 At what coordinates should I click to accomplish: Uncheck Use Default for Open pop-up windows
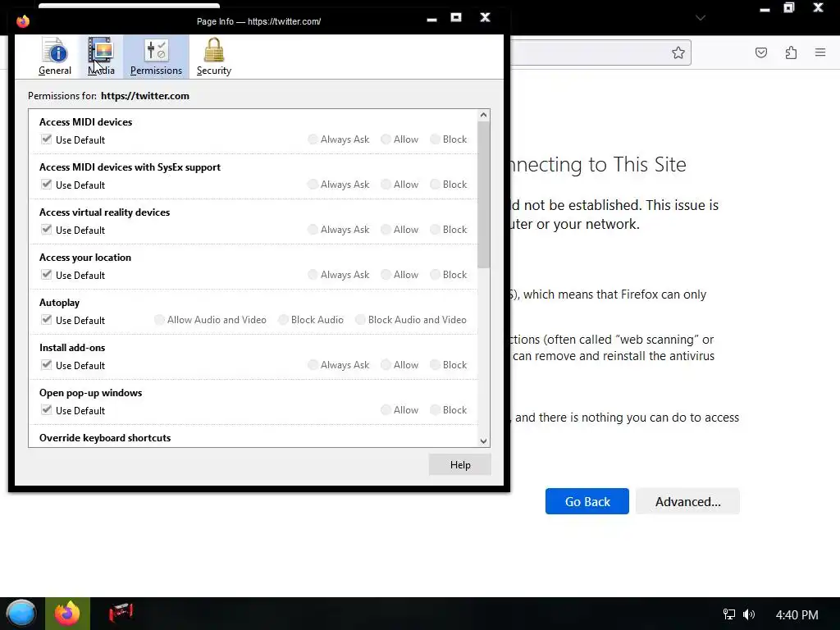pyautogui.click(x=47, y=410)
